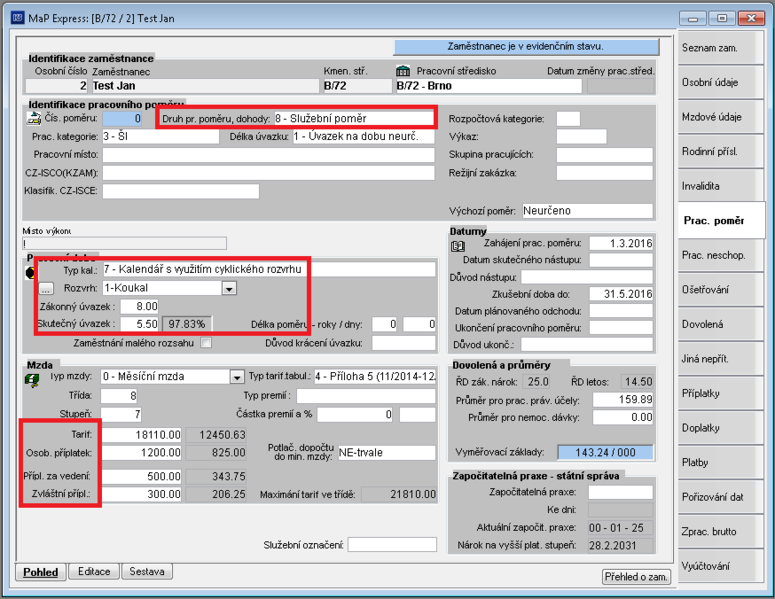The image size is (775, 599).
Task: Click the Zvláštní přípl. field 300.00
Action: point(142,494)
